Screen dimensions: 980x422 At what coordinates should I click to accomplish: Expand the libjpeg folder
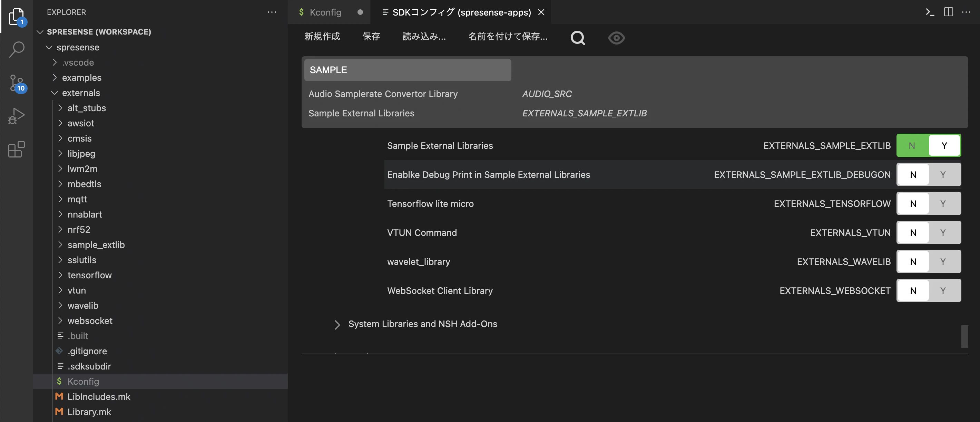pyautogui.click(x=60, y=153)
